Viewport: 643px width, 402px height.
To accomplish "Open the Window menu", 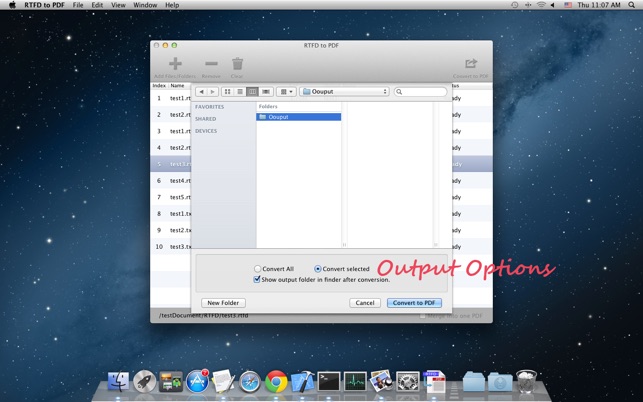I will tap(145, 5).
